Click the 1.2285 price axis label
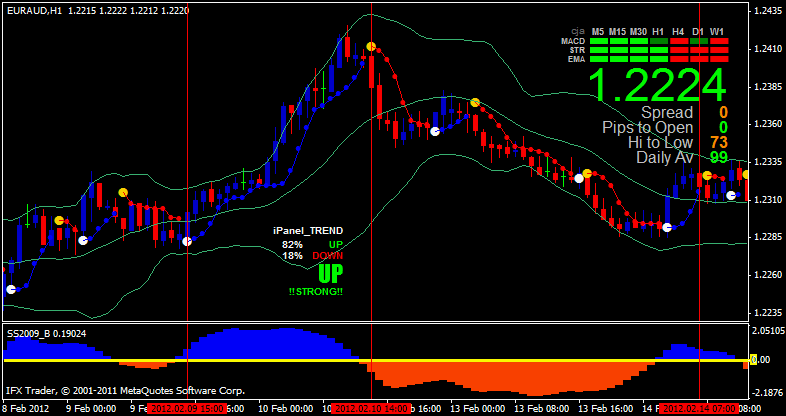Viewport: 786px width, 416px height. tap(766, 237)
